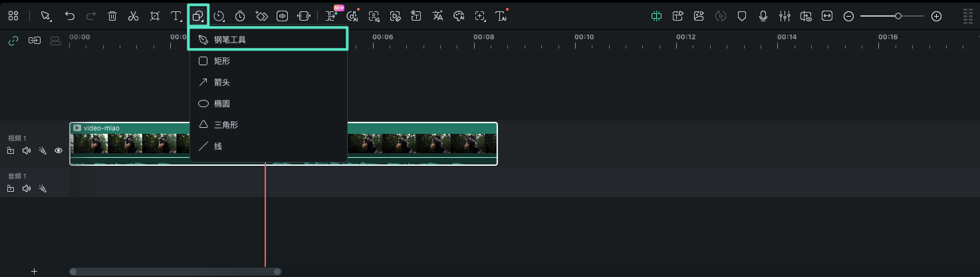
Task: Click the horizontal timeline scrollbar
Action: [176, 272]
